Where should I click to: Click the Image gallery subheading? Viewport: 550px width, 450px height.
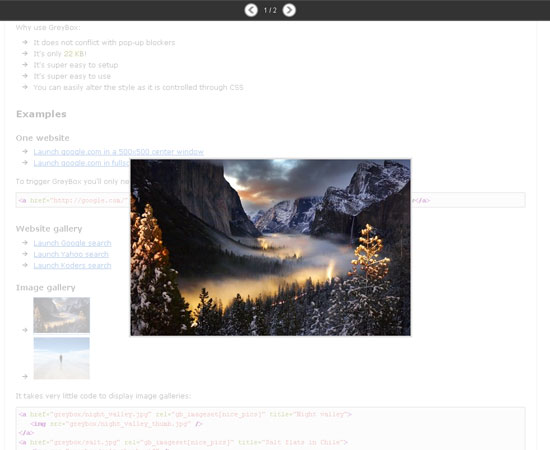tap(46, 288)
